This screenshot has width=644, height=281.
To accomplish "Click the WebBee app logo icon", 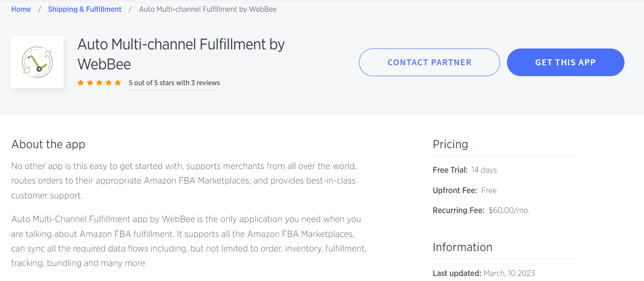I will (x=37, y=62).
